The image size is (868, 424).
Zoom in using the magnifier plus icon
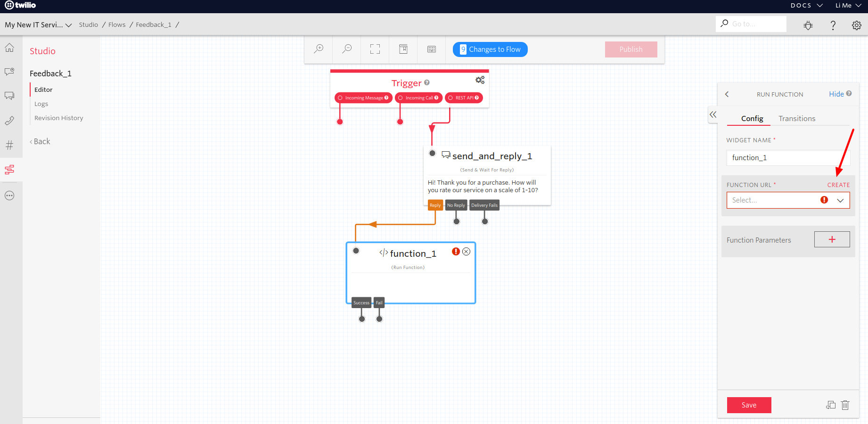point(319,49)
